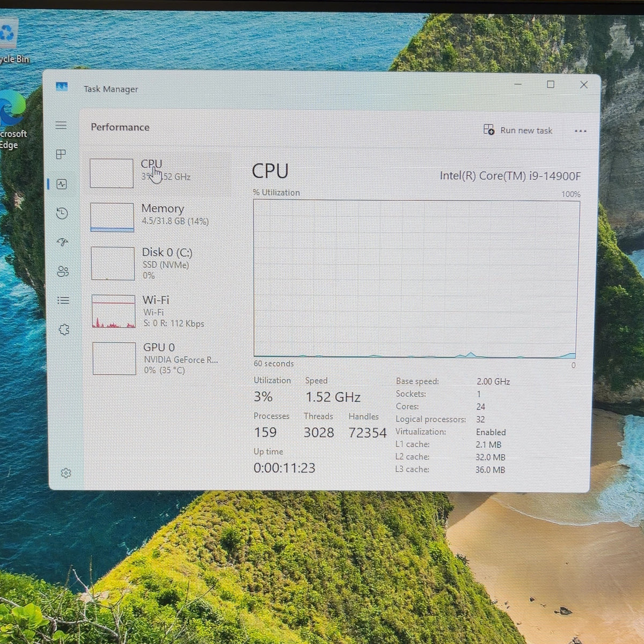Minimize the Task Manager window
644x644 pixels.
tap(518, 84)
